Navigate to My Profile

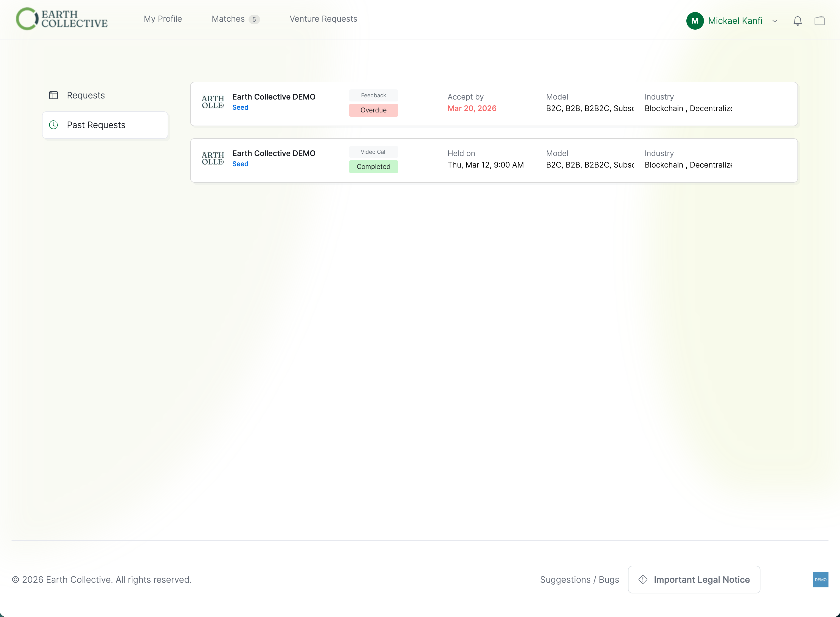click(x=163, y=19)
